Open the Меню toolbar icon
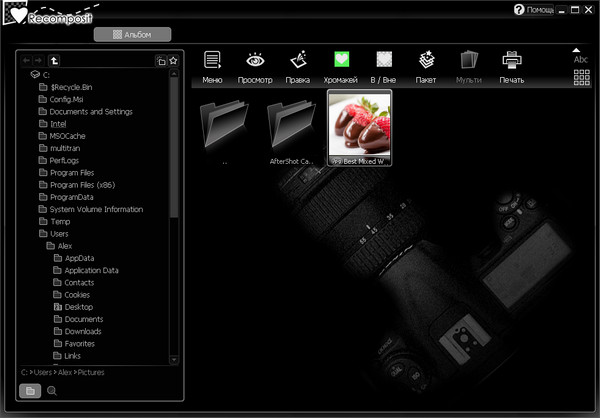Screen dimensions: 600x418 212,67
